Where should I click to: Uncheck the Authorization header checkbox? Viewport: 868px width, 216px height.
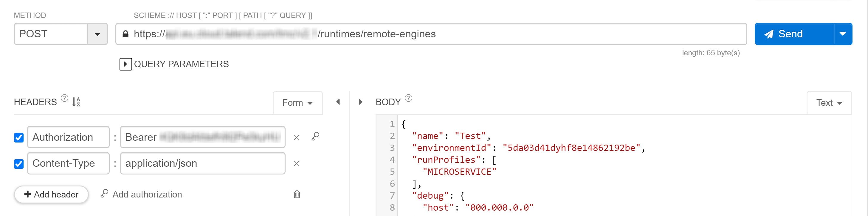19,138
